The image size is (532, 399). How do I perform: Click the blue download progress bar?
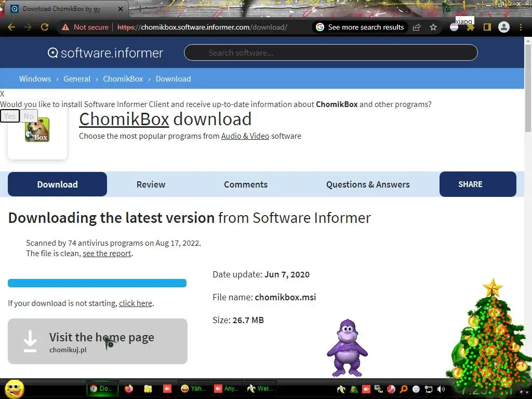click(x=97, y=283)
